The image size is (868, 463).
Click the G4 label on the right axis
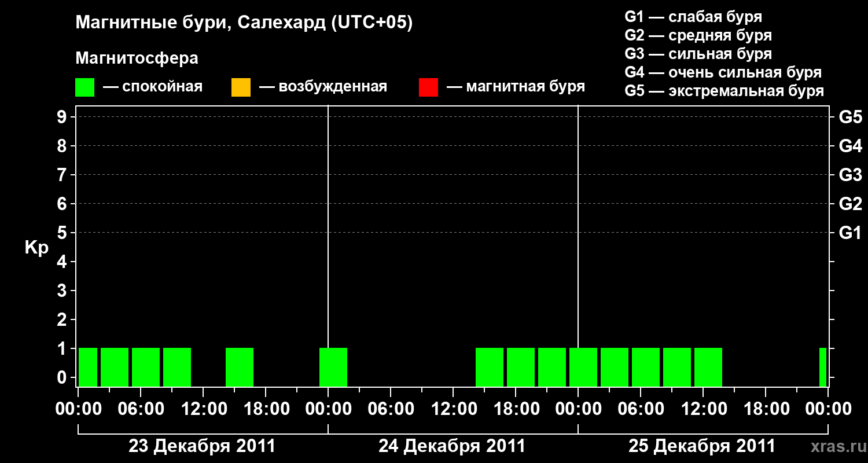[851, 146]
